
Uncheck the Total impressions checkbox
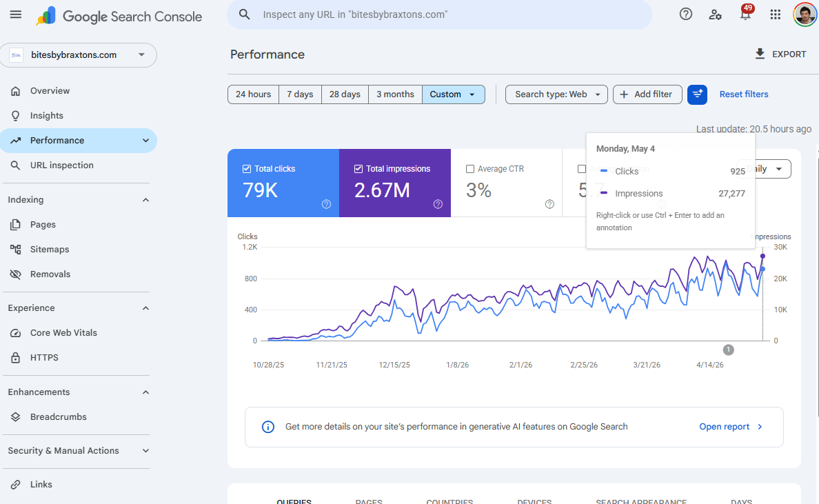click(x=358, y=169)
